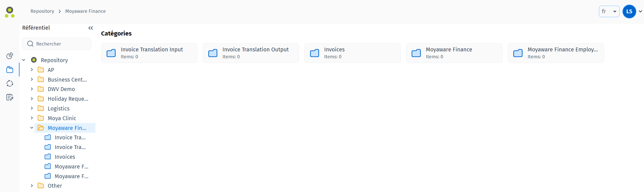Open user menu arrow beside avatar
The height and width of the screenshot is (192, 644).
click(x=640, y=12)
